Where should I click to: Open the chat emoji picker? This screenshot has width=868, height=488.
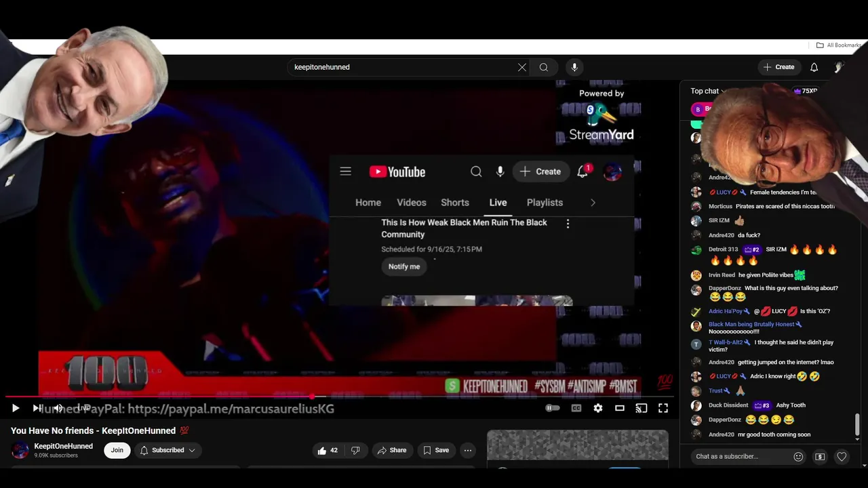click(798, 456)
